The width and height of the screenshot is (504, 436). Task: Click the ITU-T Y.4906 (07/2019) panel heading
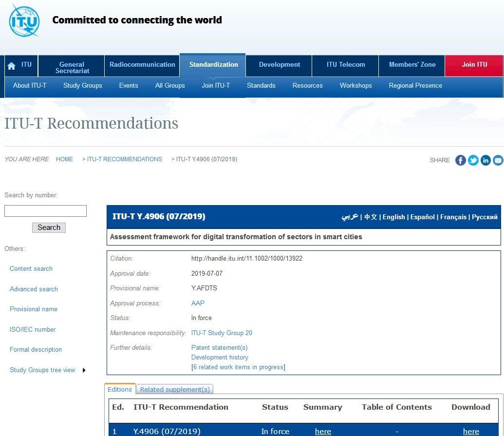tap(159, 216)
